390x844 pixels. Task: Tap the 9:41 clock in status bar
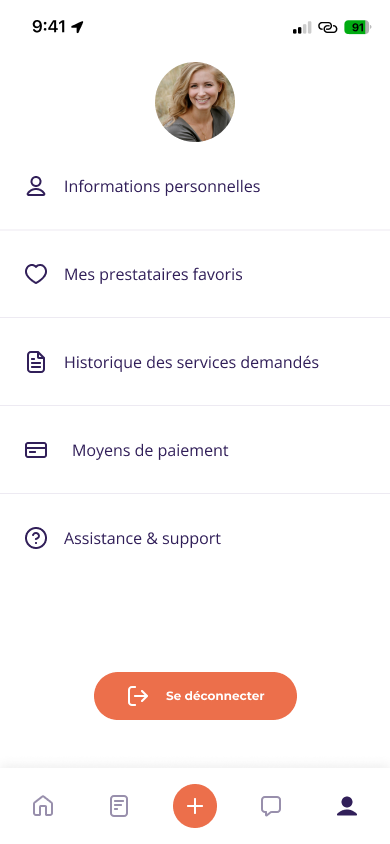(49, 26)
